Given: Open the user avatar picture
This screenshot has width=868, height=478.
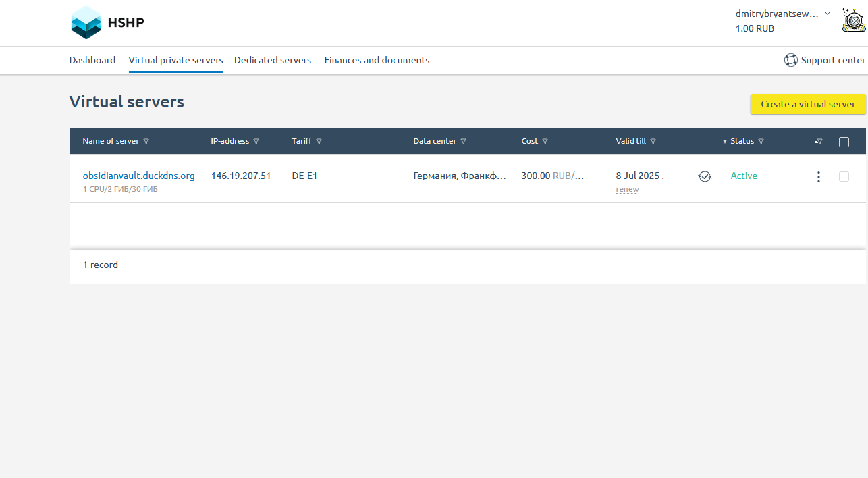Looking at the screenshot, I should click(x=854, y=20).
